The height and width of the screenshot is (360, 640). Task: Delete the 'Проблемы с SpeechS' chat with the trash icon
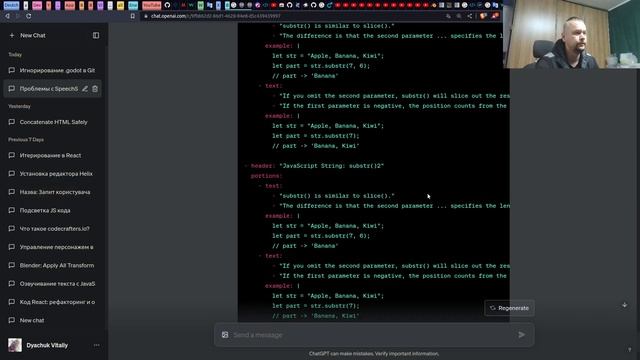coord(95,89)
